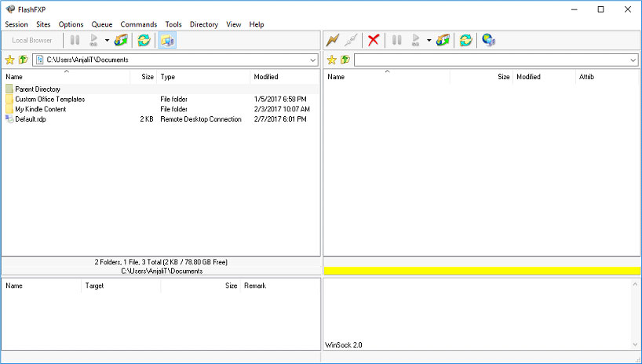The image size is (642, 364).
Task: Click the left pane Pause button
Action: [x=75, y=40]
